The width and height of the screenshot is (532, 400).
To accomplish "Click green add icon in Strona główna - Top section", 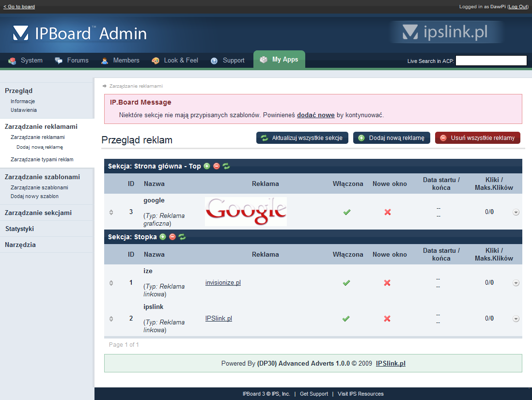I will tap(207, 166).
